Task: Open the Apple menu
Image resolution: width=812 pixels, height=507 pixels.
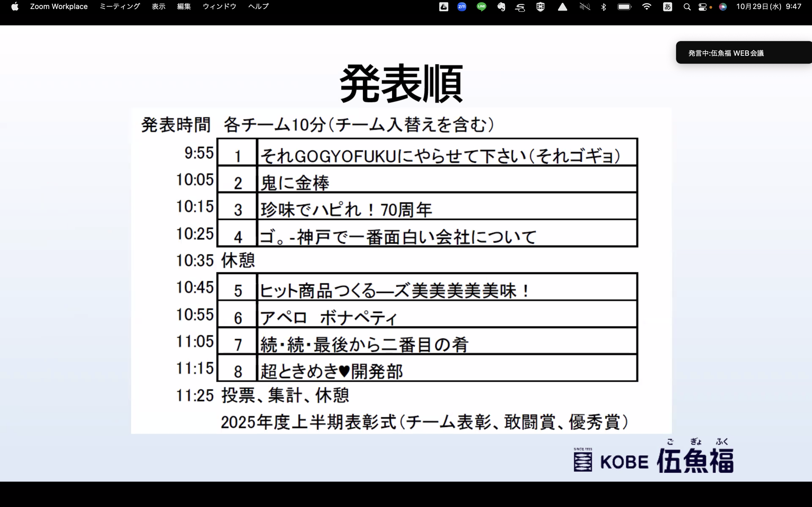Action: tap(15, 7)
